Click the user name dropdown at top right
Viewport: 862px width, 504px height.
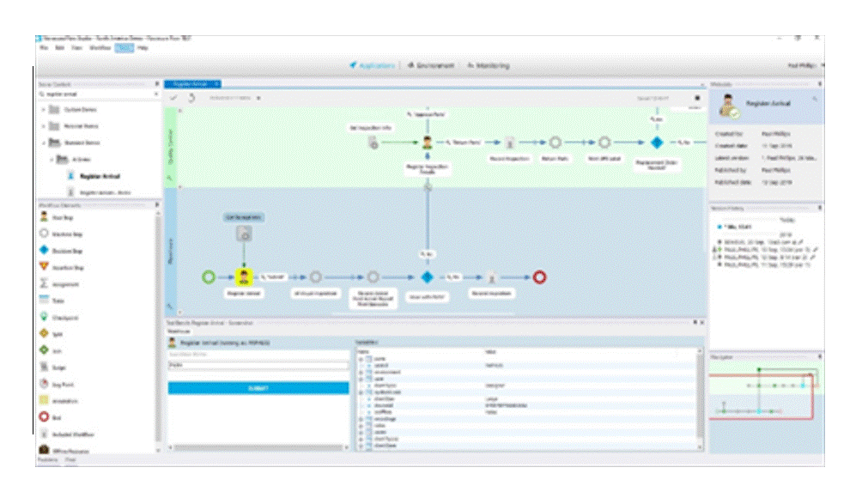tap(804, 65)
